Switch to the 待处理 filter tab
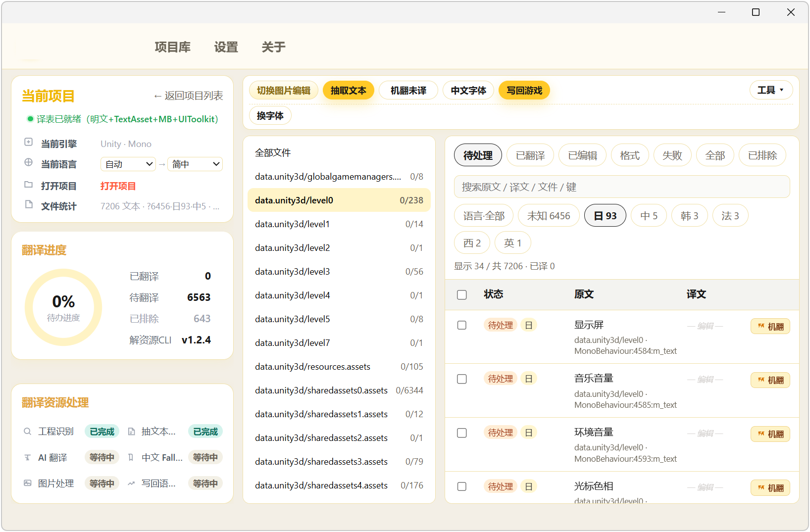Screen dimensions: 810x532 pyautogui.click(x=478, y=155)
